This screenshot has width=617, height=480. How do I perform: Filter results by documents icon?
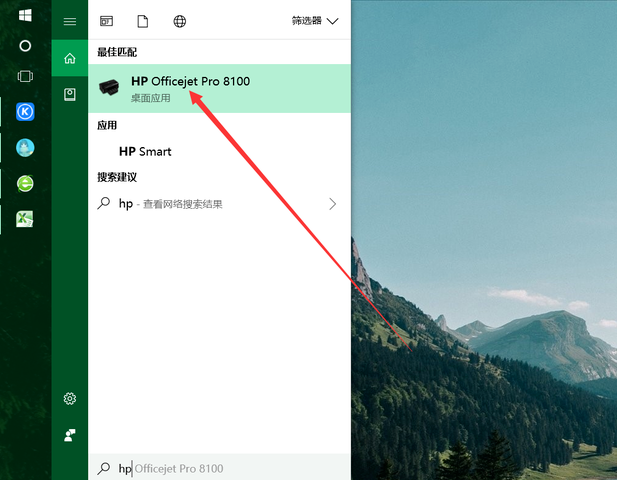tap(143, 21)
